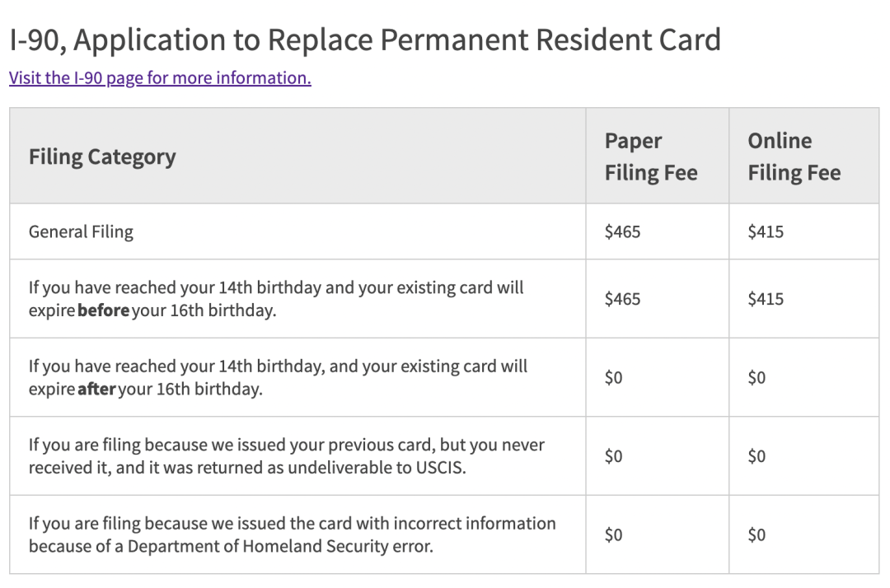890x588 pixels.
Task: Select the "expire before your 16th birthday" category text
Action: click(x=276, y=299)
